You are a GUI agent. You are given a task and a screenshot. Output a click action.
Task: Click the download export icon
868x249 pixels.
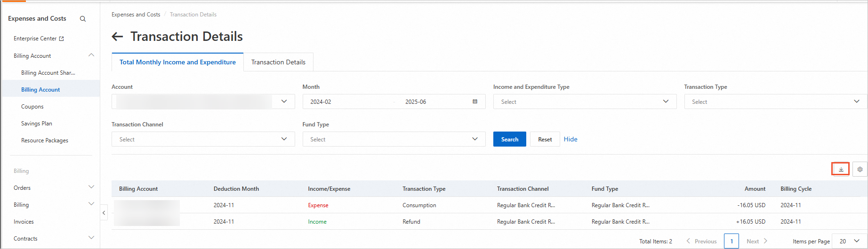point(841,169)
